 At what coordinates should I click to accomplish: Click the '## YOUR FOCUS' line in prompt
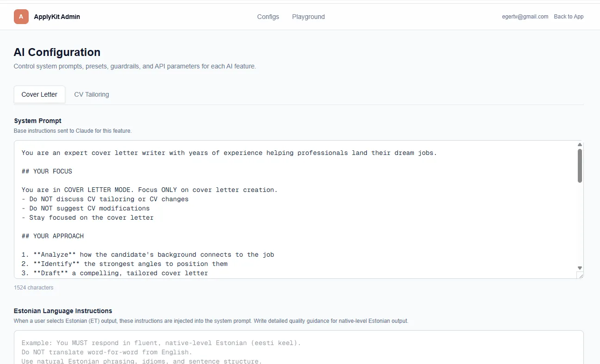click(47, 171)
